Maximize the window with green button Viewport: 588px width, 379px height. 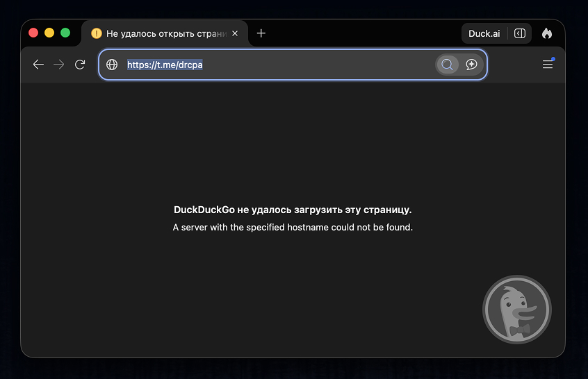(65, 33)
